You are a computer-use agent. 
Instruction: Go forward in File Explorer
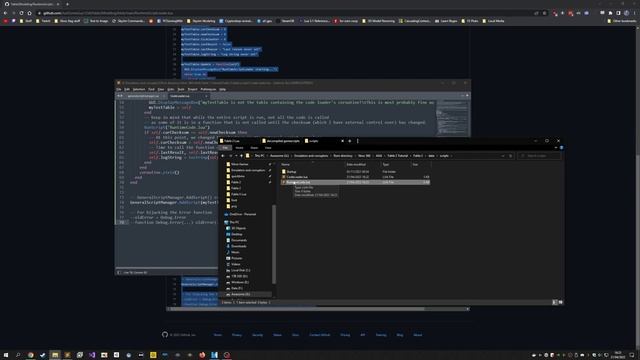(x=230, y=156)
